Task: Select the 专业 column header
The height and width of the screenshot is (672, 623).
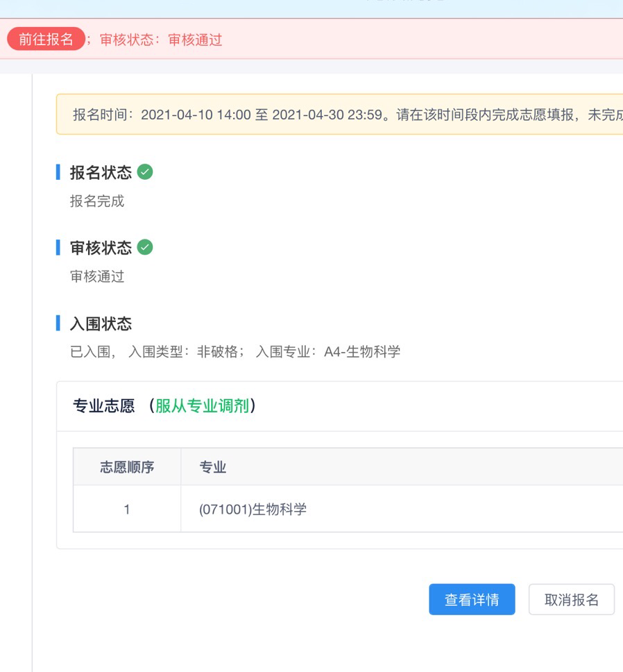Action: 213,467
